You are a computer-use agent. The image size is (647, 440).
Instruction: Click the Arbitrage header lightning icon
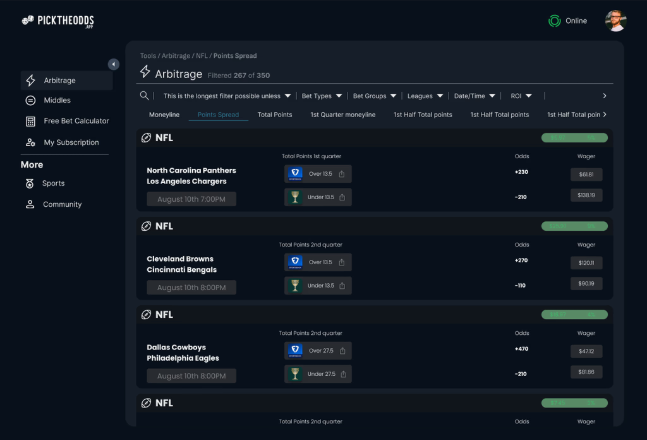[145, 72]
